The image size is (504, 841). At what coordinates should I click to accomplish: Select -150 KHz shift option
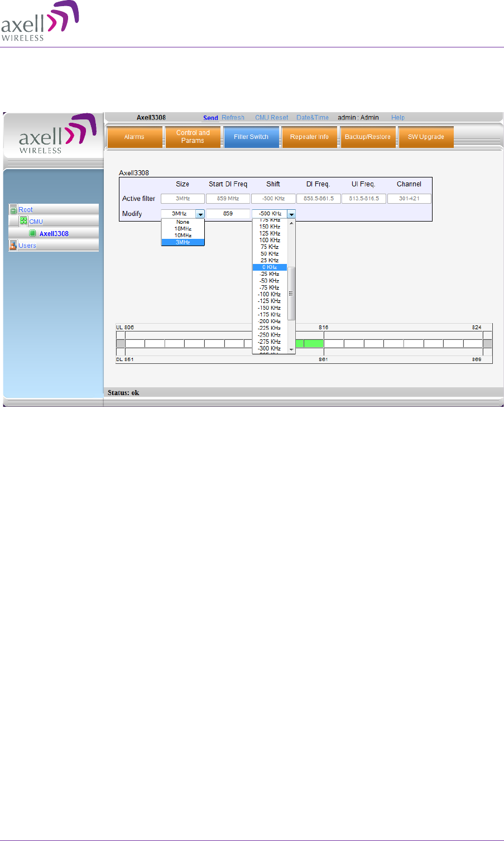click(x=270, y=307)
